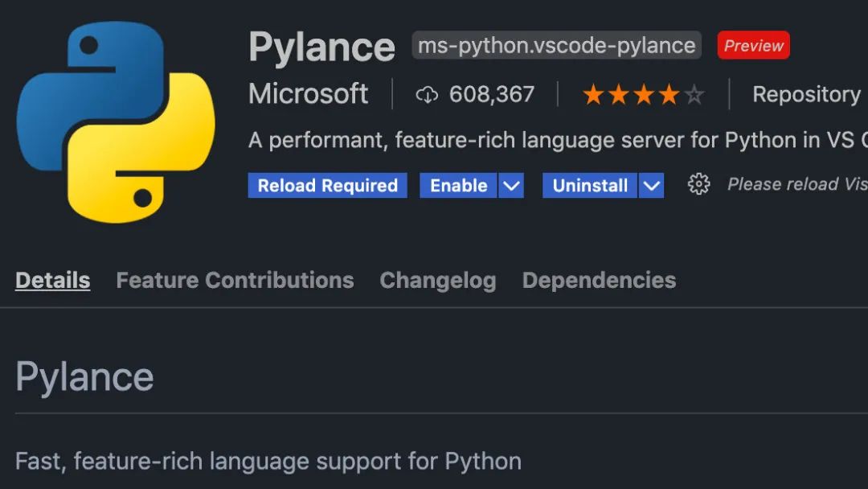This screenshot has height=489, width=868.
Task: Click the red Preview badge
Action: pos(753,46)
